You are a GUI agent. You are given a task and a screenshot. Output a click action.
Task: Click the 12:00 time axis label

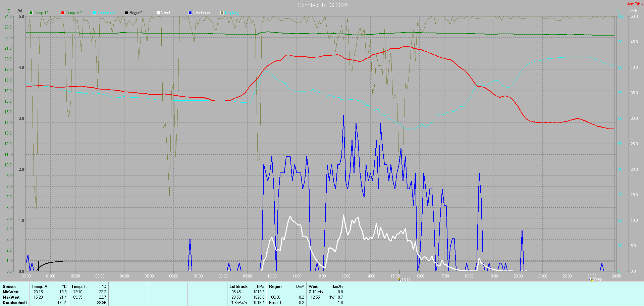tap(321, 276)
